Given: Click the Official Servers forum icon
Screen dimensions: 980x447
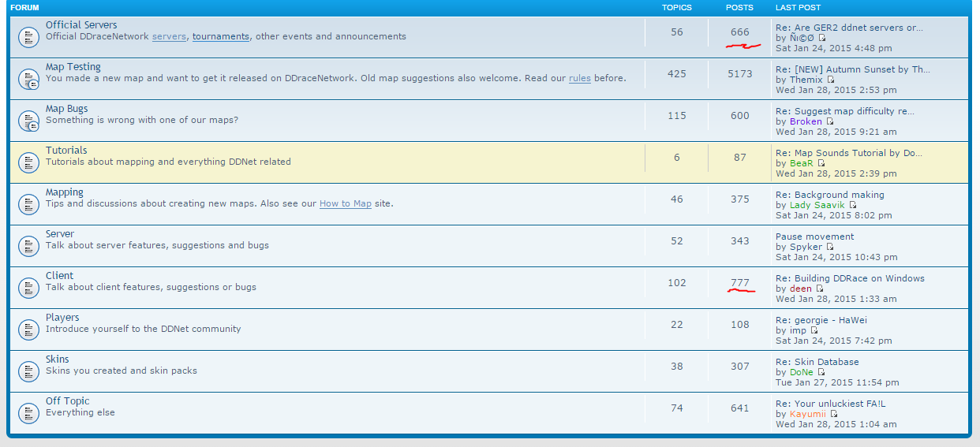Looking at the screenshot, I should tap(28, 37).
